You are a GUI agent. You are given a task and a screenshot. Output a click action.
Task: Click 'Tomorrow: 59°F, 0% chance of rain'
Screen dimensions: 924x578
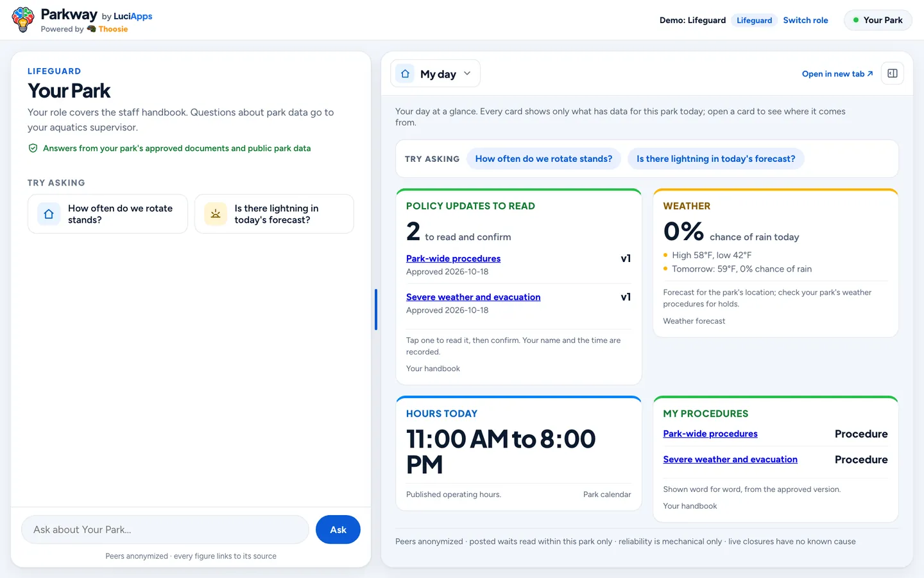coord(742,269)
